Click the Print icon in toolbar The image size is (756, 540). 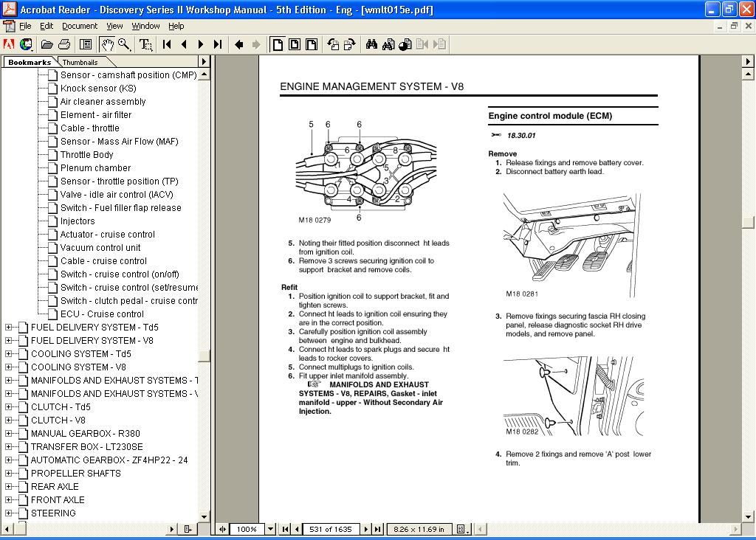(x=64, y=45)
